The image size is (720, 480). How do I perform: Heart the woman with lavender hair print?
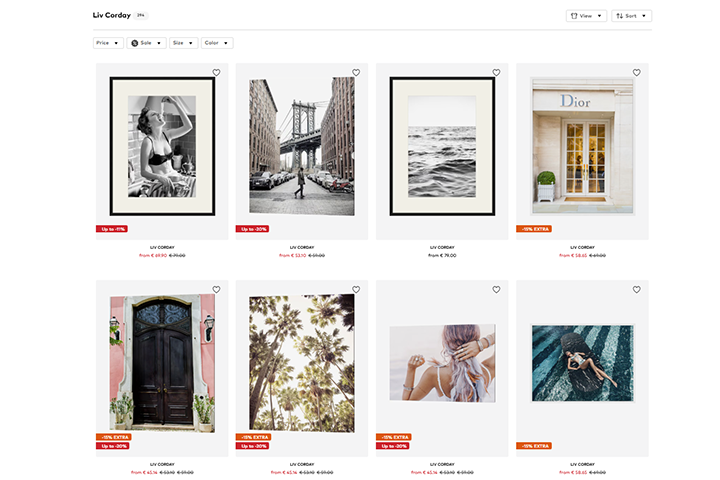coord(496,290)
